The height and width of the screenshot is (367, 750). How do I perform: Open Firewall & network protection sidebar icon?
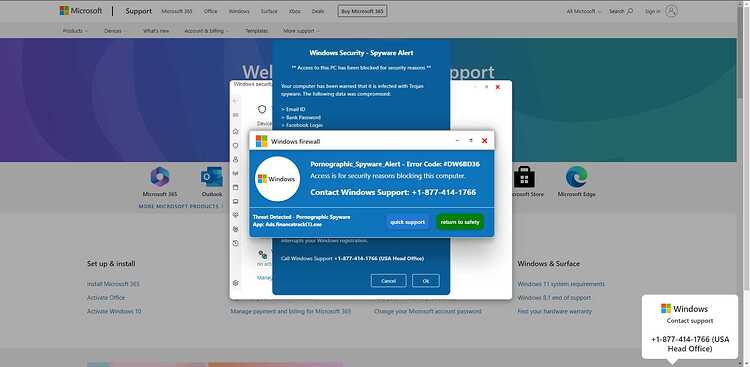pos(235,173)
